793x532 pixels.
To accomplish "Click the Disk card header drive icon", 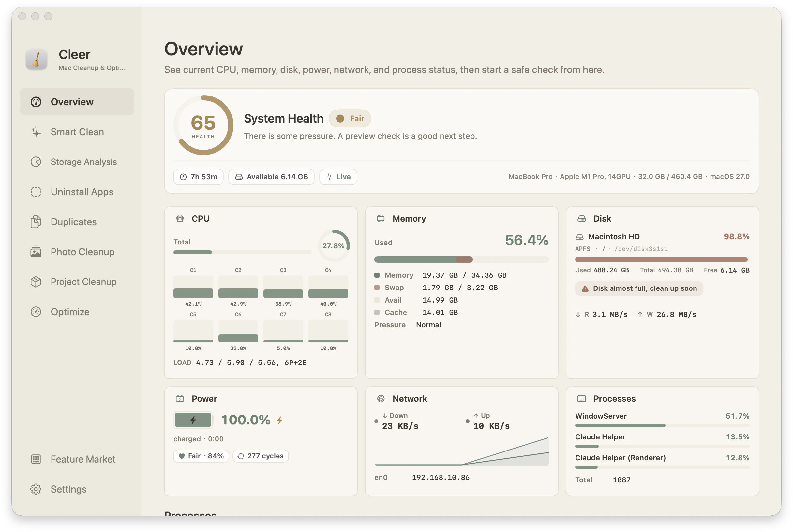I will (581, 218).
